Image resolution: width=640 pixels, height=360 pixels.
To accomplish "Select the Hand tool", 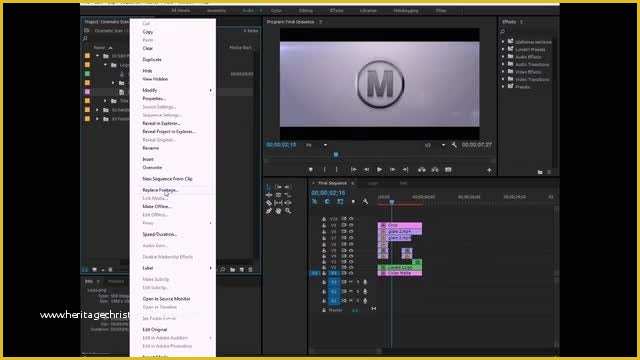I will tap(278, 211).
